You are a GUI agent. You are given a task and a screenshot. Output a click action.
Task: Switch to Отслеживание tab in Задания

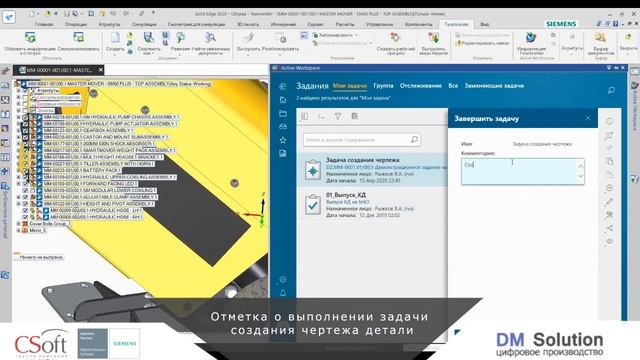tap(421, 86)
